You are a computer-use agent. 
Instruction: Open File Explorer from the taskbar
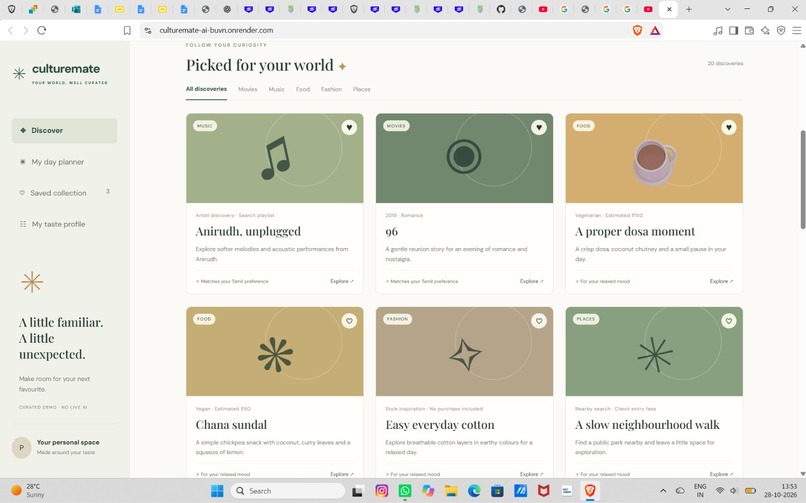pos(451,491)
